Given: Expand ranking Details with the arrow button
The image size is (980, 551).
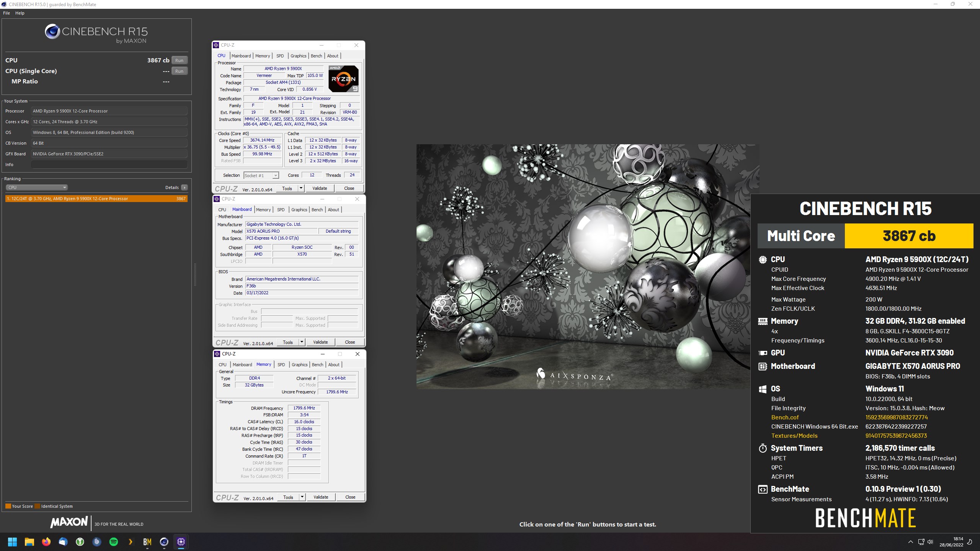Looking at the screenshot, I should pyautogui.click(x=185, y=187).
